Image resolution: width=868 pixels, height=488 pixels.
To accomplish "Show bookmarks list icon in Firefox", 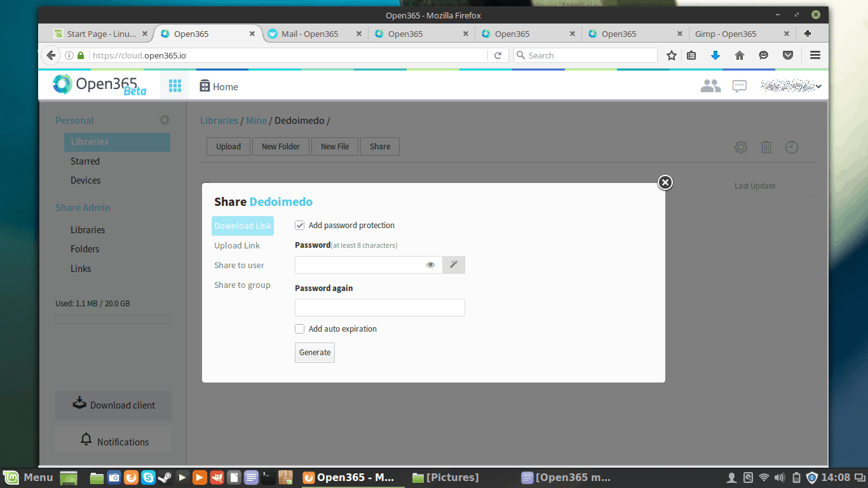I will (691, 55).
